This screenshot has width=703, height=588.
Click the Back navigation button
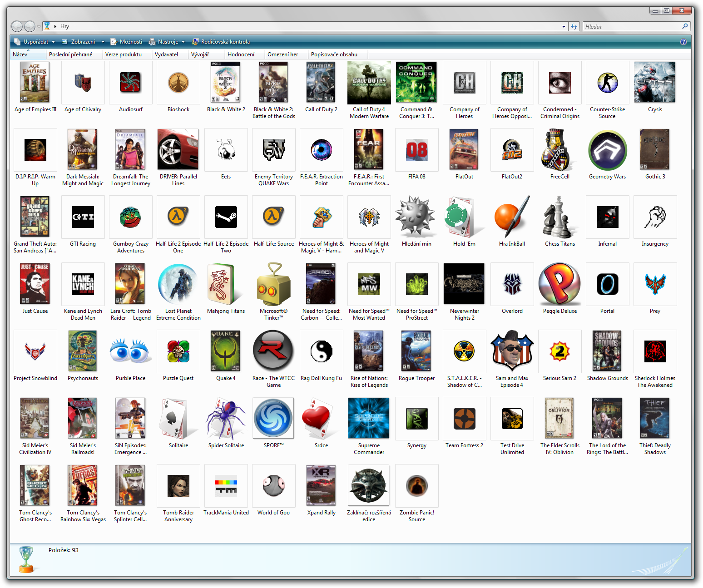[x=17, y=26]
